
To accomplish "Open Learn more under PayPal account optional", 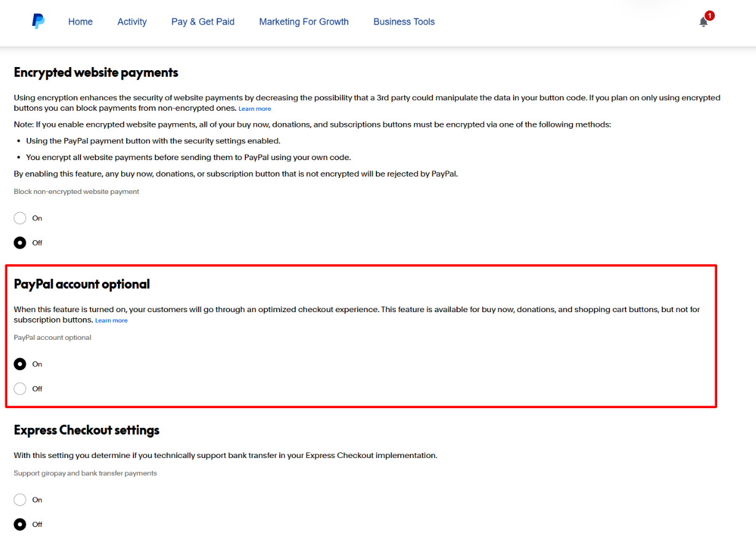I will click(111, 321).
